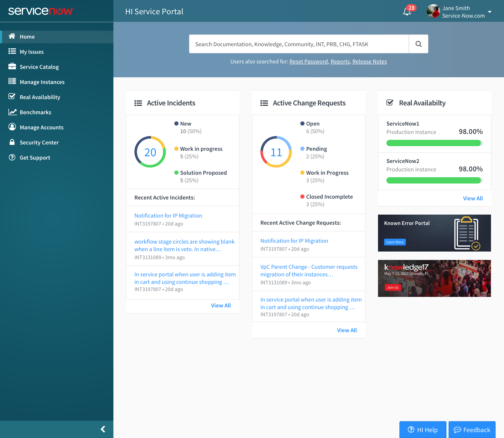Screen dimensions: 504x438
Task: Click the Real Availability checkmark sidebar icon
Action: [12, 96]
